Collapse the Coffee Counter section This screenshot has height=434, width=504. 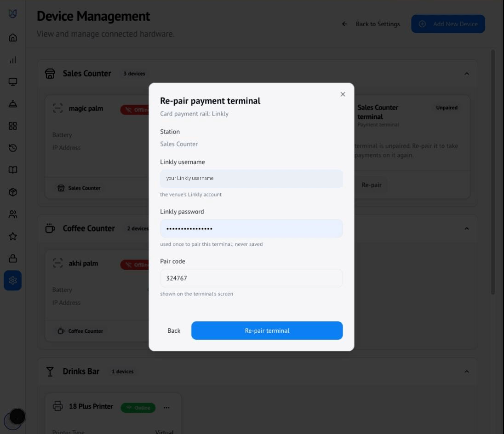tap(467, 228)
